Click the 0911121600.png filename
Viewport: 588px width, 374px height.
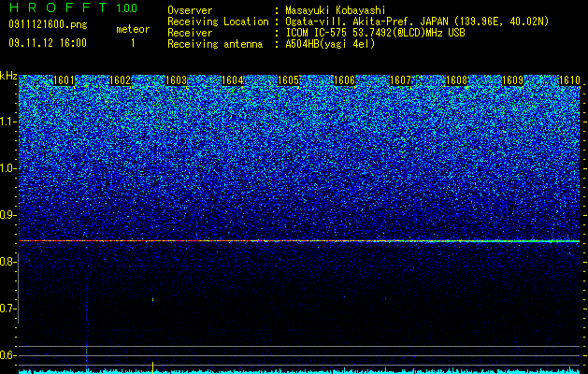point(48,25)
